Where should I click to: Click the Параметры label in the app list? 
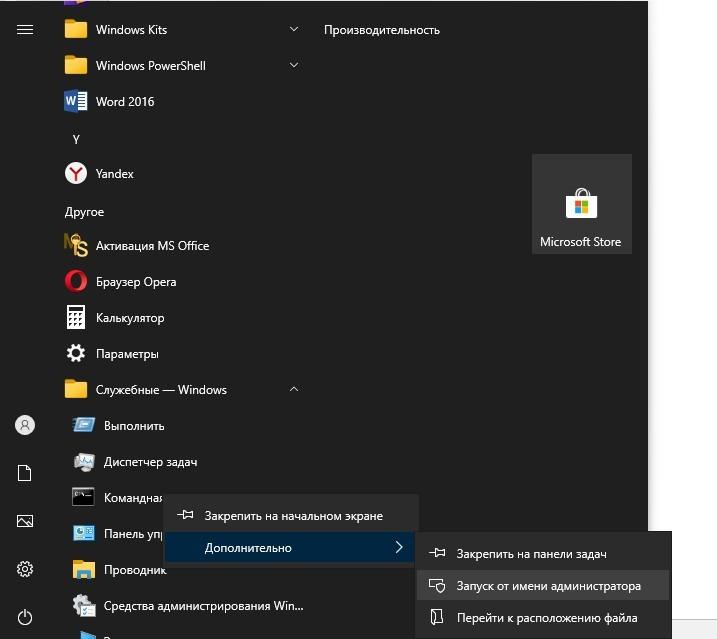(x=128, y=354)
